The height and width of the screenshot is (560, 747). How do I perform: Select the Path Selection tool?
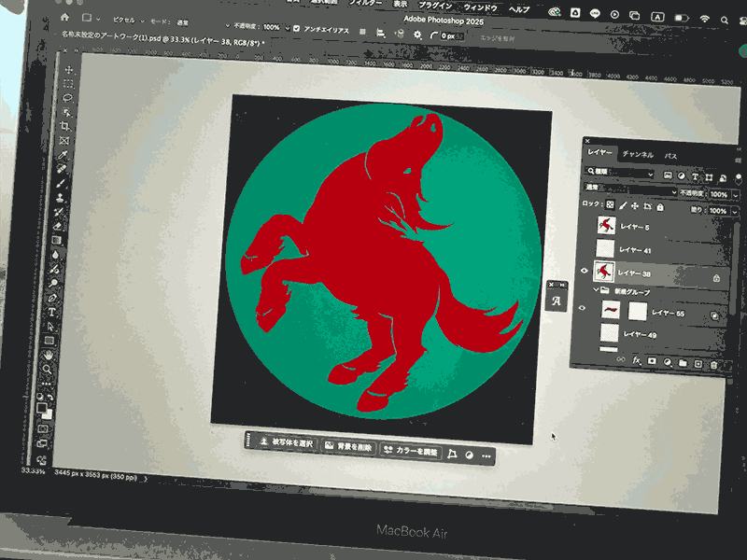51,327
